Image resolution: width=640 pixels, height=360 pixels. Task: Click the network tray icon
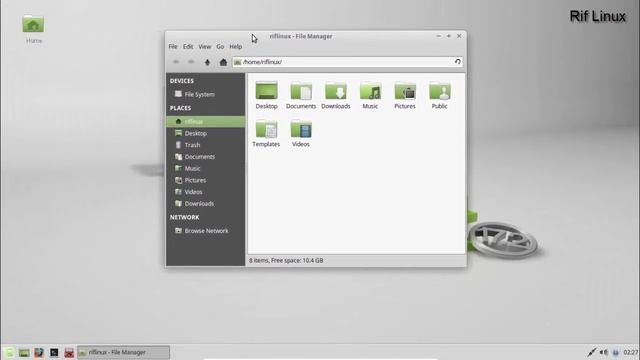click(x=591, y=352)
